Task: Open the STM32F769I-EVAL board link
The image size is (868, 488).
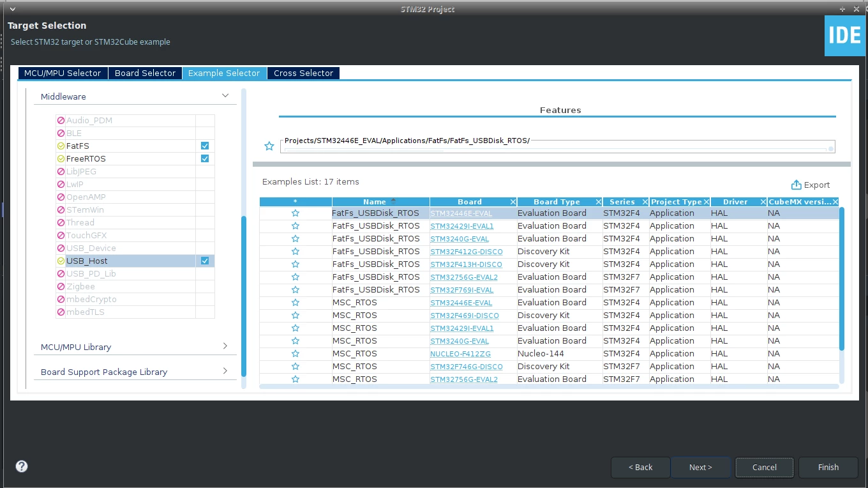Action: click(x=461, y=290)
